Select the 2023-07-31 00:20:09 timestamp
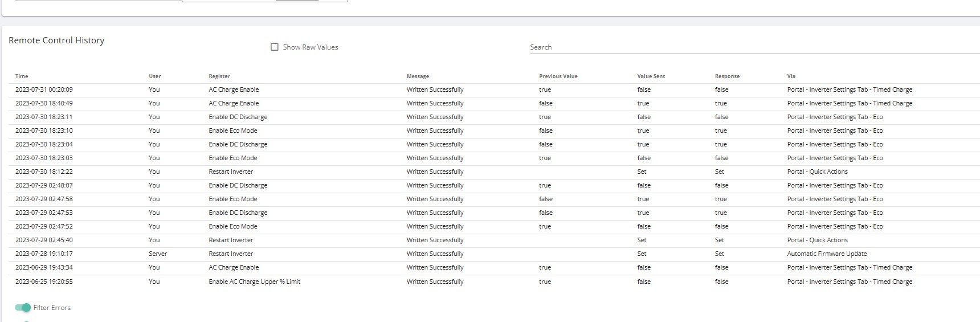Screen dimensions: 980x322 point(44,90)
